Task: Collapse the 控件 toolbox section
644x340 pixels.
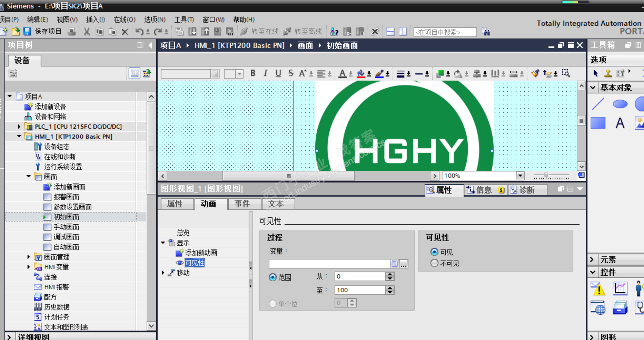Action: (593, 272)
